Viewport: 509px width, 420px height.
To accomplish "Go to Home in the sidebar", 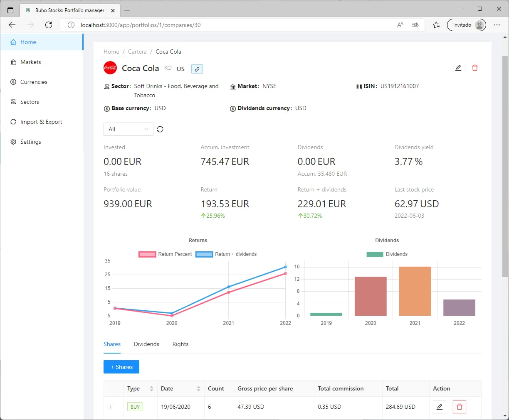I will click(x=42, y=42).
